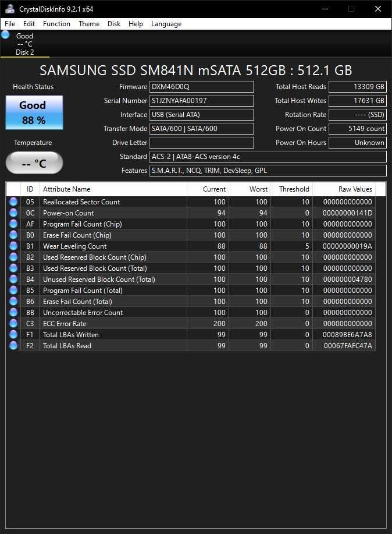Click status orb for Wear Leveling Count

[13, 246]
